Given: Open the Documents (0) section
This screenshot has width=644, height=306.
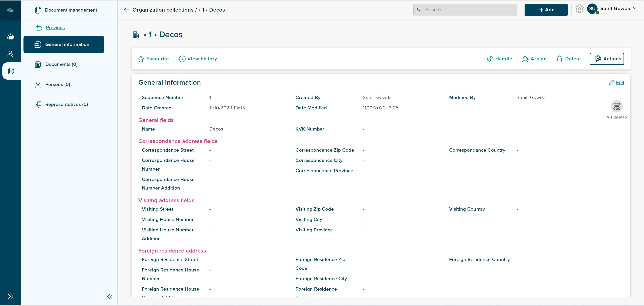Looking at the screenshot, I should (x=61, y=65).
